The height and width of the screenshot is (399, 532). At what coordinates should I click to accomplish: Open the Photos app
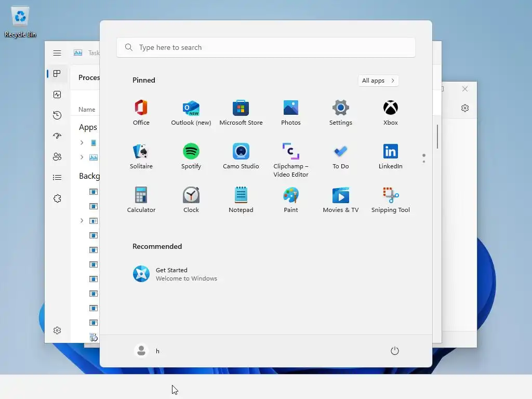[291, 113]
